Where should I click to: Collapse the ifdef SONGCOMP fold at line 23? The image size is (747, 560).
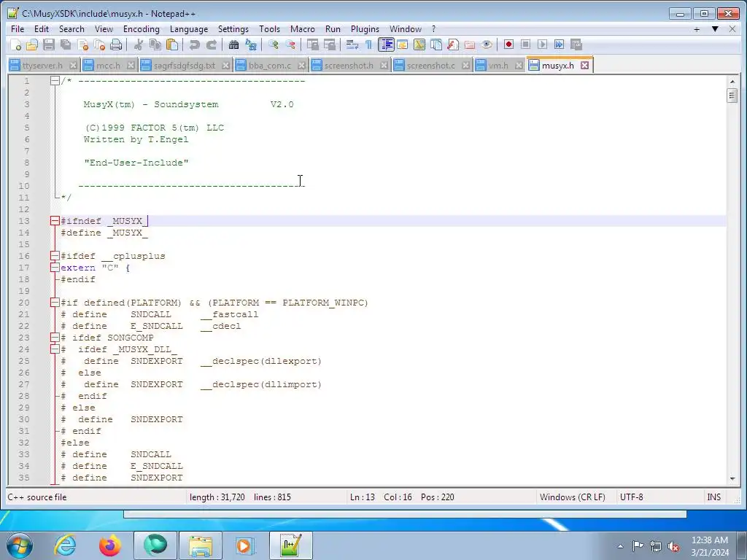coord(55,338)
